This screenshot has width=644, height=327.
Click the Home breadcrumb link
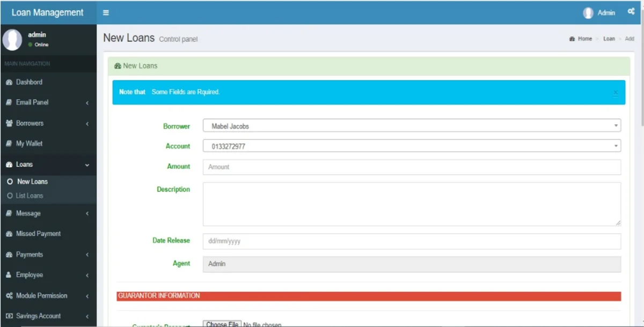coord(585,39)
